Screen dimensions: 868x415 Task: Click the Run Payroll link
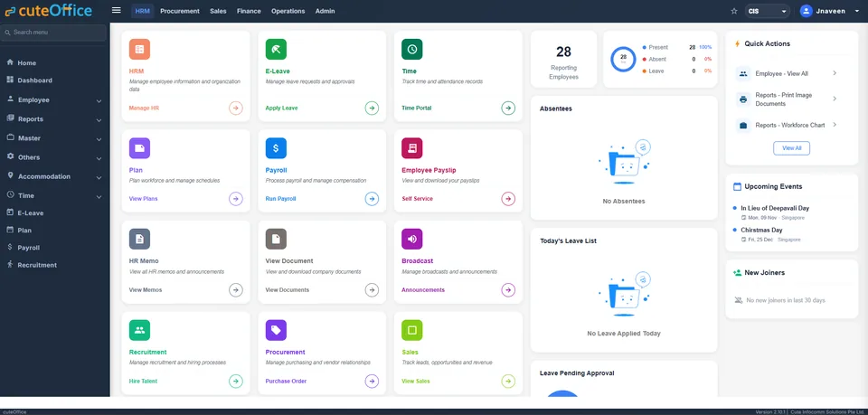(x=280, y=199)
